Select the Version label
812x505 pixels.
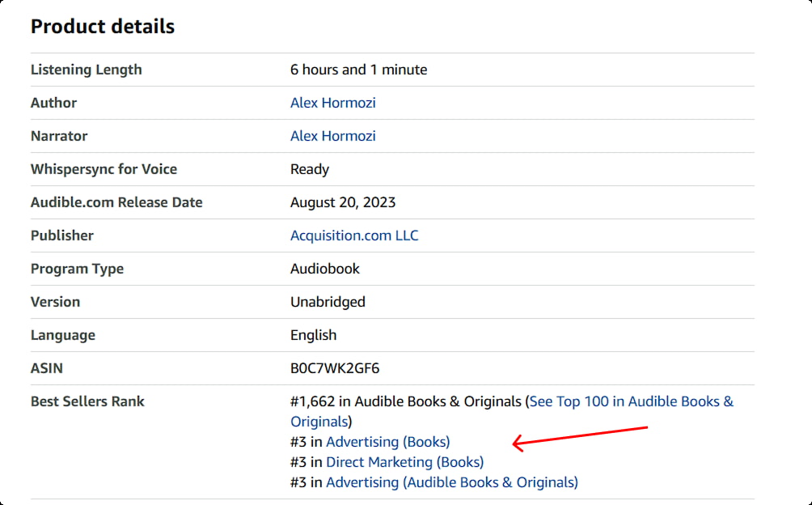click(56, 302)
